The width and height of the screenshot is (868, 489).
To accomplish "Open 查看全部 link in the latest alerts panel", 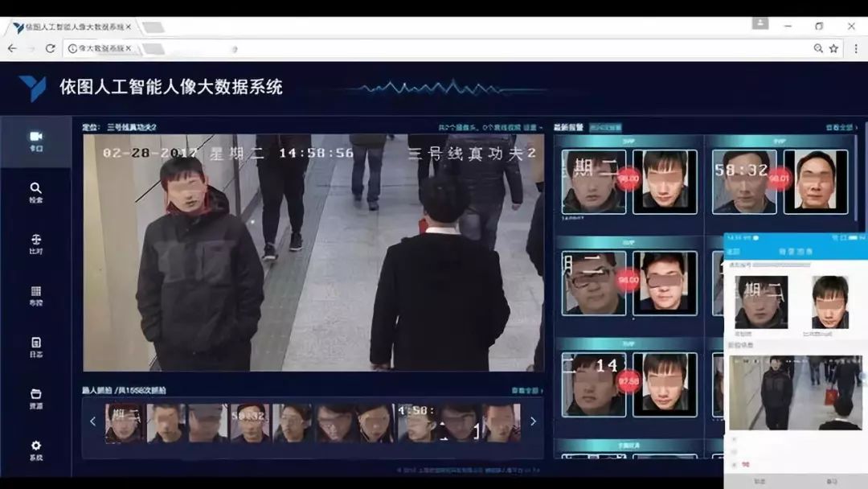I will coord(841,127).
